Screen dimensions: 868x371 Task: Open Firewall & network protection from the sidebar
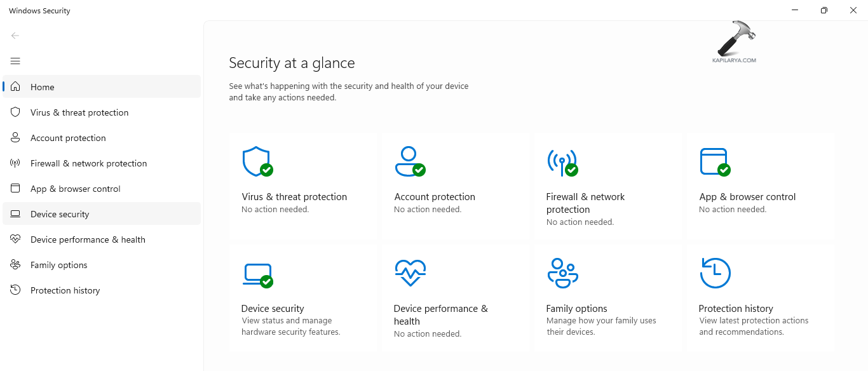pos(88,163)
